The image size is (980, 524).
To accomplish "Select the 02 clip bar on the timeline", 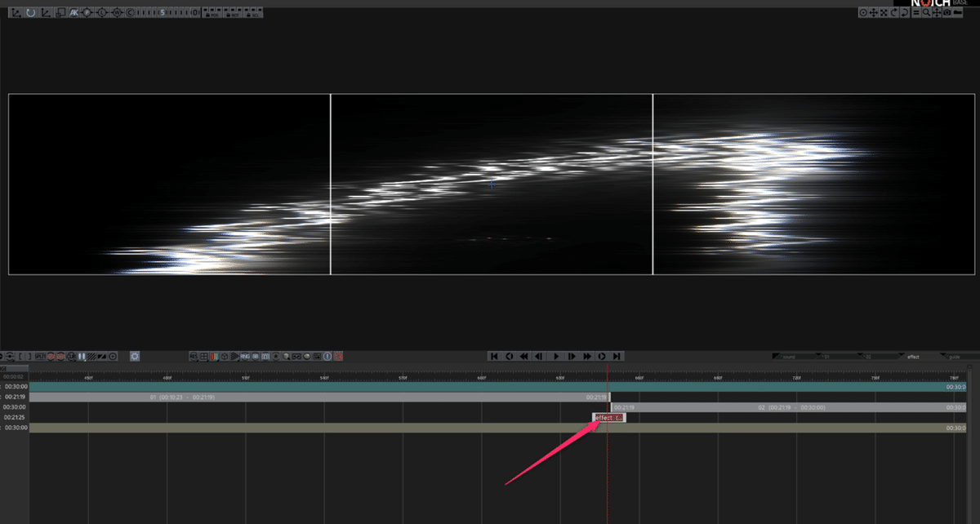I will (x=789, y=407).
